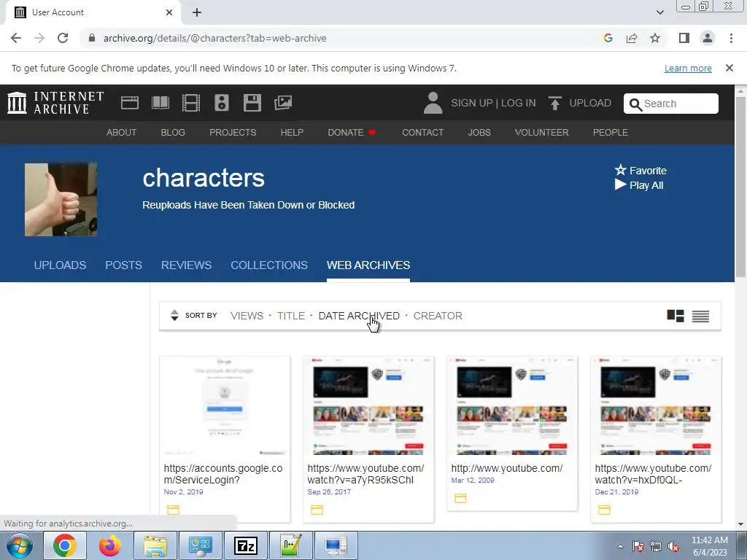
Task: Click Chrome's back arrow
Action: pos(16,38)
